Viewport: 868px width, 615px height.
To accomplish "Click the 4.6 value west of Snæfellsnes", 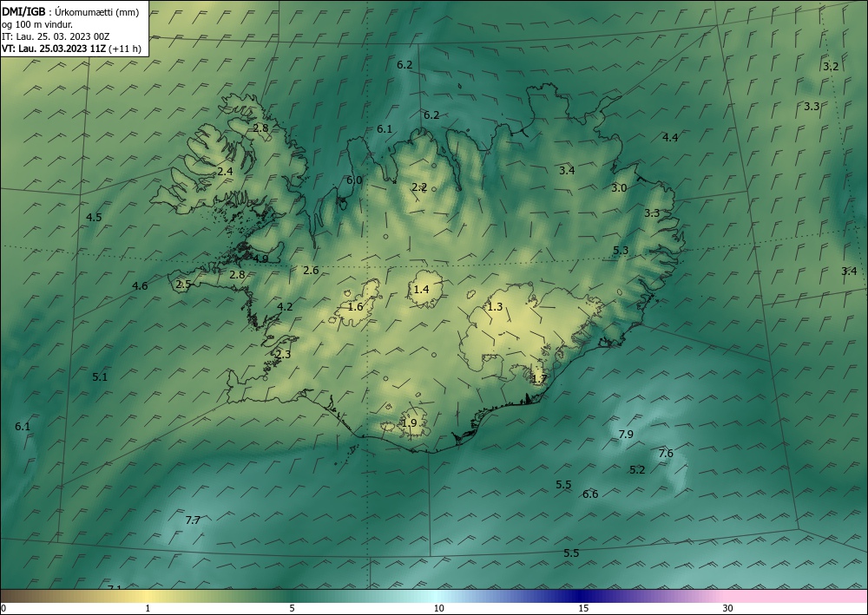I will tap(140, 286).
